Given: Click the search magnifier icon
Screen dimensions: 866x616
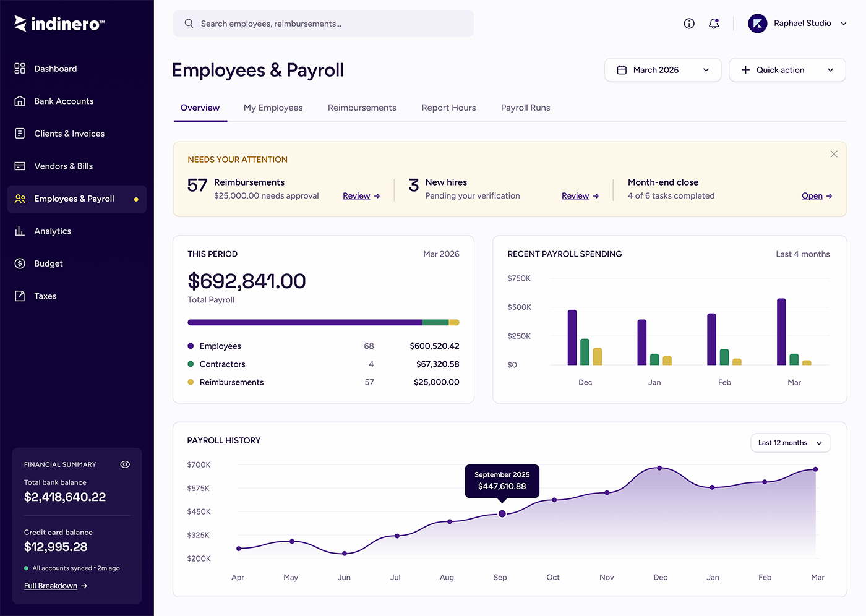Looking at the screenshot, I should tap(189, 24).
